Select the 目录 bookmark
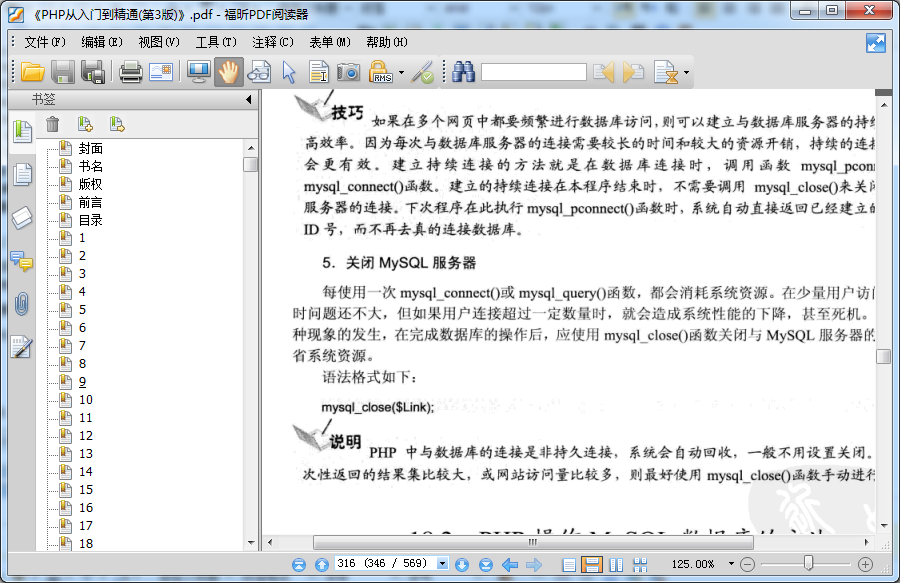Screen dimensions: 900x583 tap(91, 220)
